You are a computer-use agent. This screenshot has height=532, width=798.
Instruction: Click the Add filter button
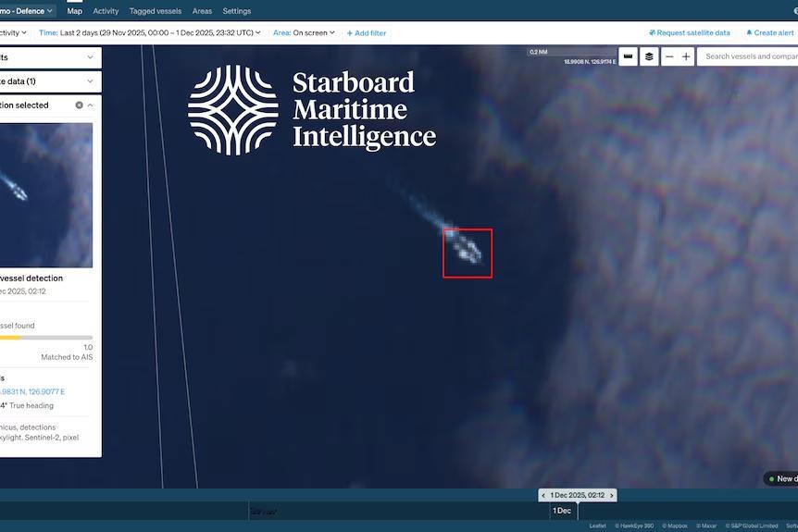(367, 33)
